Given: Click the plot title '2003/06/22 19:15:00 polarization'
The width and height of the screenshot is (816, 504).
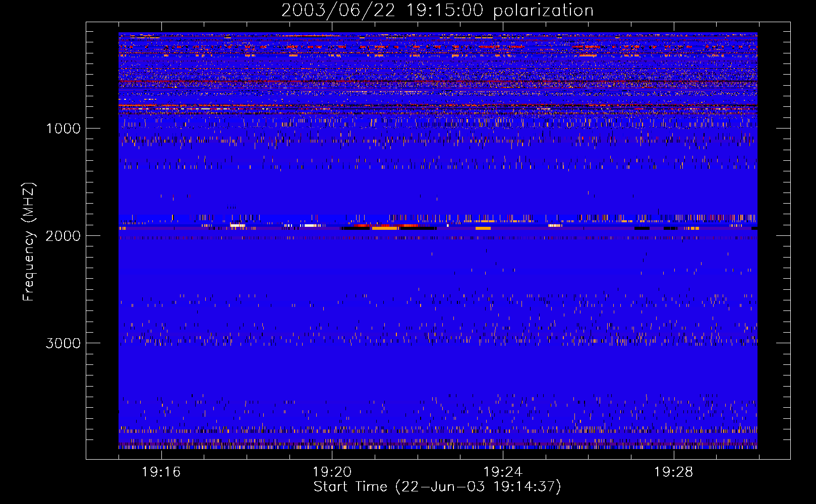Looking at the screenshot, I should 437,11.
